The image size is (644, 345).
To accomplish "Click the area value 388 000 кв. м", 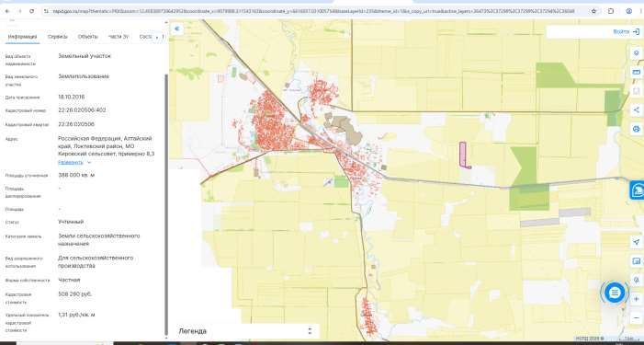I will pyautogui.click(x=76, y=175).
